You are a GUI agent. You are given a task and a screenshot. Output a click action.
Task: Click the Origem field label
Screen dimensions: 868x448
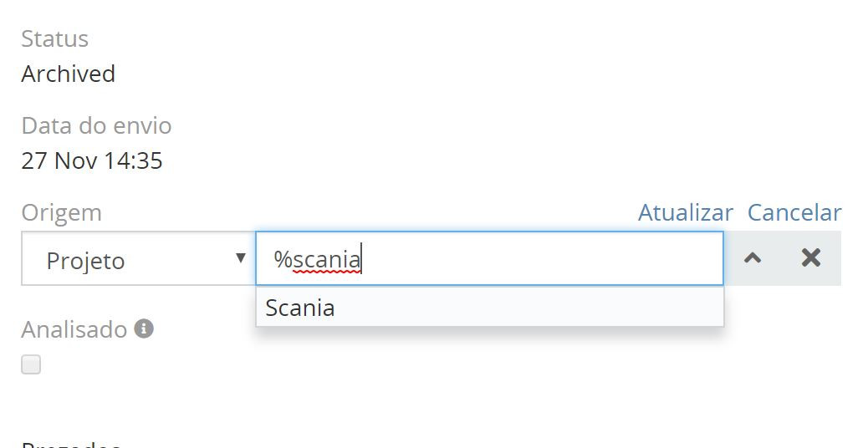(61, 212)
